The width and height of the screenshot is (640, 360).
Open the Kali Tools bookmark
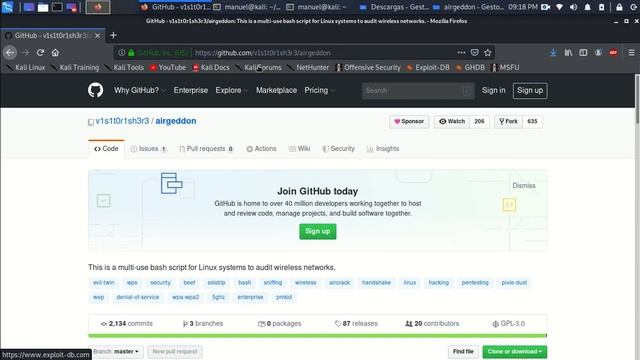[x=124, y=67]
